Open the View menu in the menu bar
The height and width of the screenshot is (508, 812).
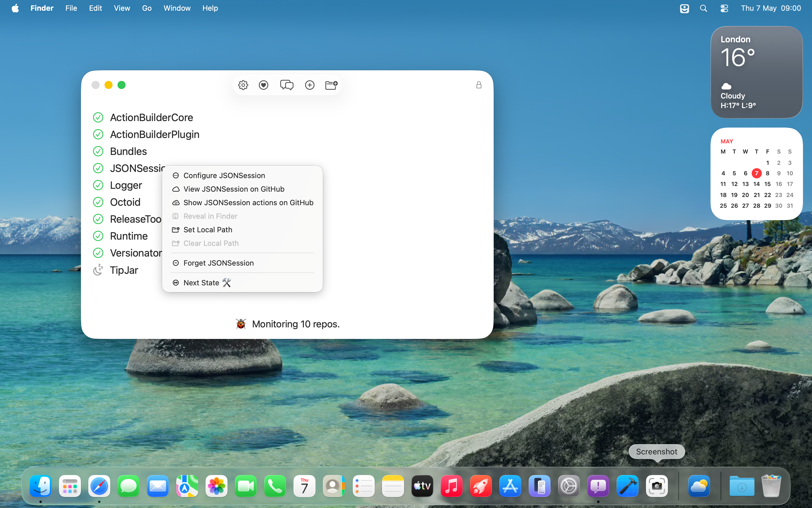point(122,8)
